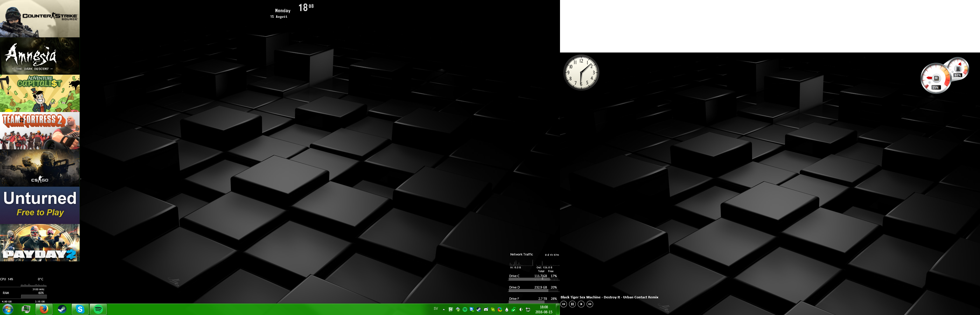980x315 pixels.
Task: Open the Task Manager taskbar icon
Action: coord(26,309)
